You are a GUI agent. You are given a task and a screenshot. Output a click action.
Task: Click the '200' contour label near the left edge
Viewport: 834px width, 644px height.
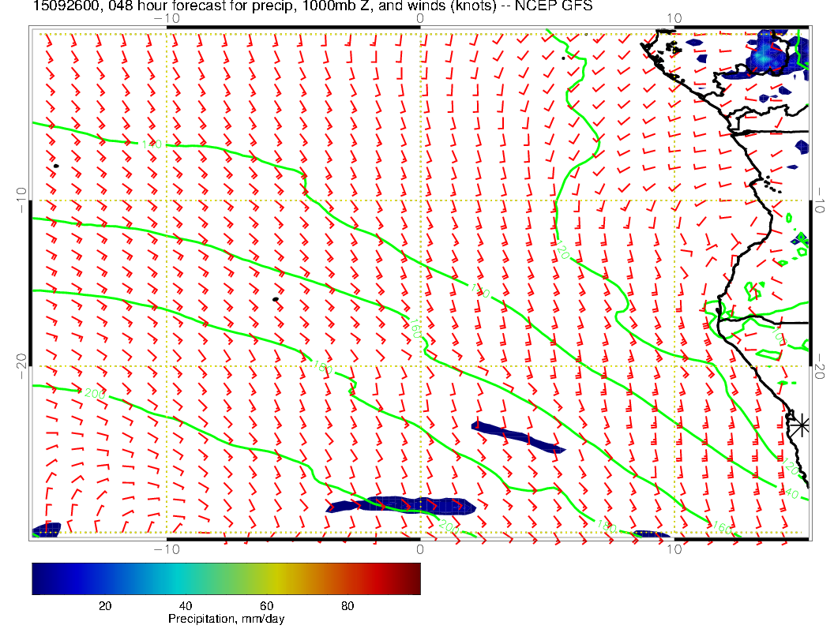pyautogui.click(x=95, y=394)
